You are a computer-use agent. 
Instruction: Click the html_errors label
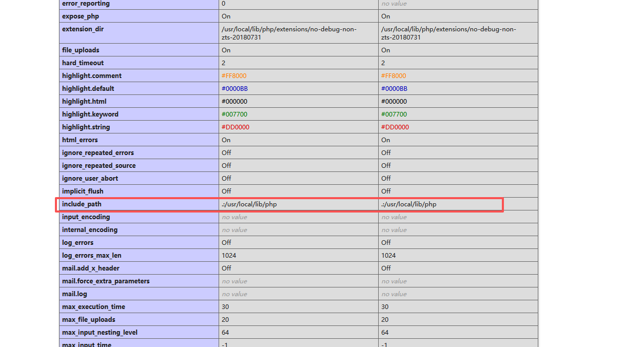(x=80, y=140)
